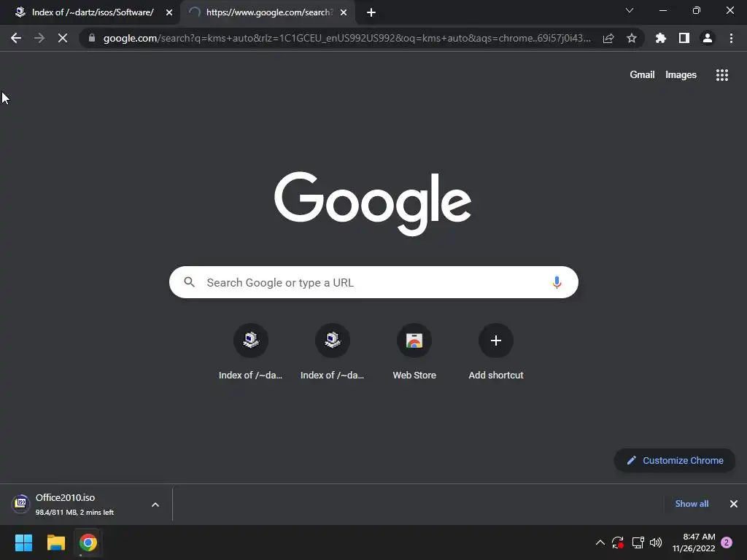Open the notification badge showing 2
747x560 pixels.
click(x=727, y=542)
